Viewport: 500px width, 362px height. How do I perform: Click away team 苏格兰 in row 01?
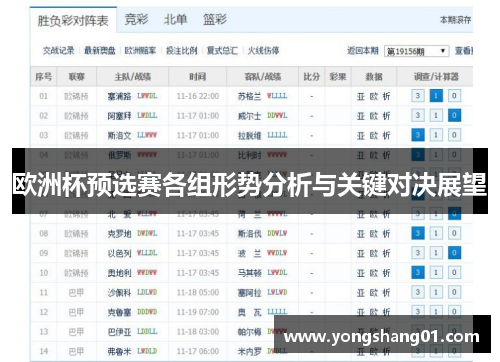click(x=249, y=96)
